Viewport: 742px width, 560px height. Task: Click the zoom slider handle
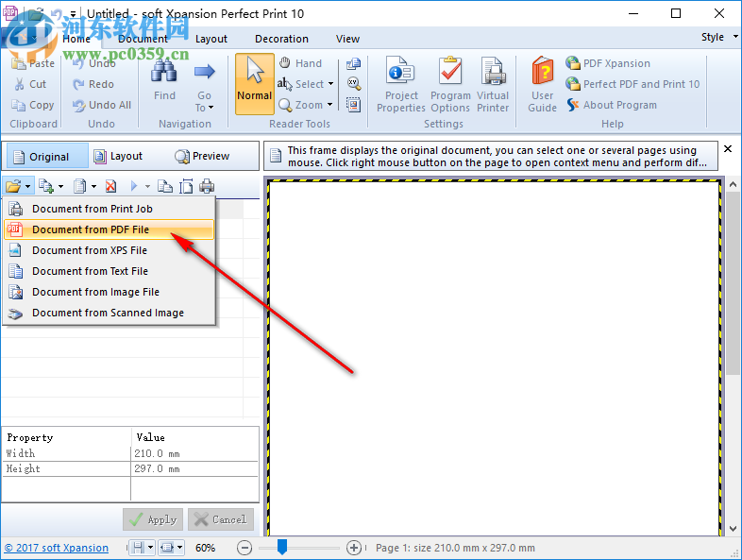point(282,547)
